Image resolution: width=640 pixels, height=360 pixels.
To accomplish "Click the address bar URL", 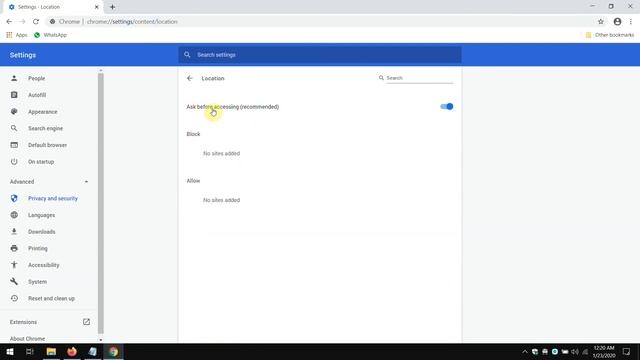I will tap(132, 22).
